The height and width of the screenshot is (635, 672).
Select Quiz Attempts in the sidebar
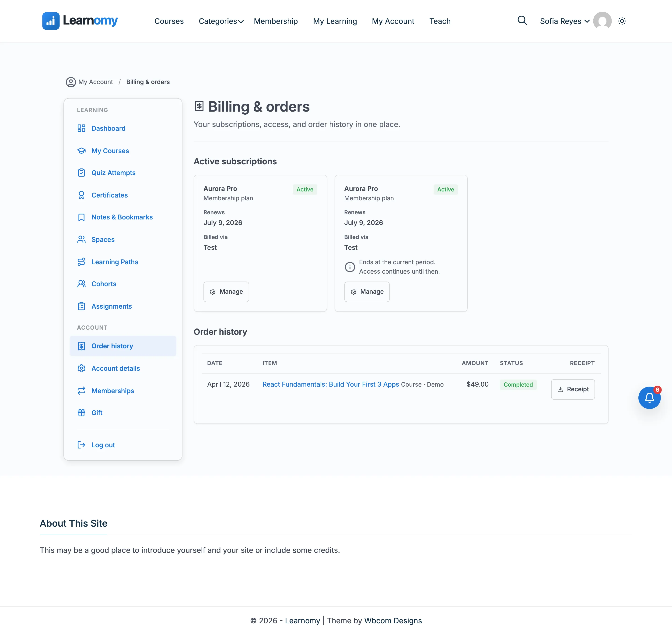[x=123, y=173]
